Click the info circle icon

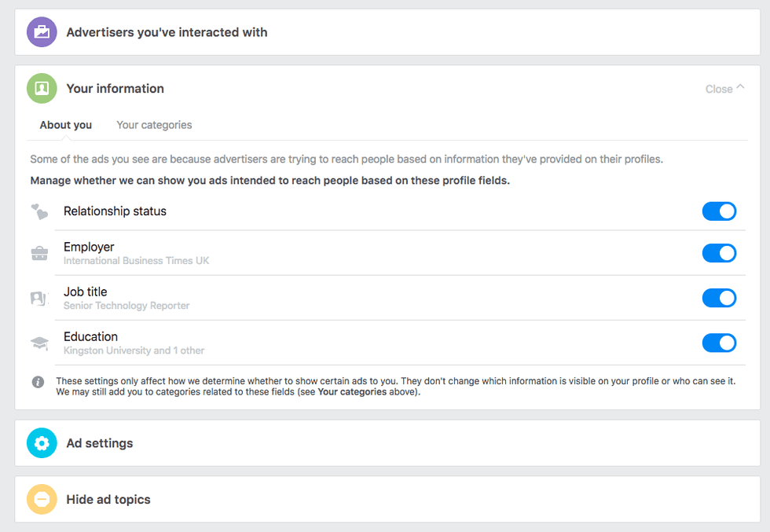coord(38,382)
